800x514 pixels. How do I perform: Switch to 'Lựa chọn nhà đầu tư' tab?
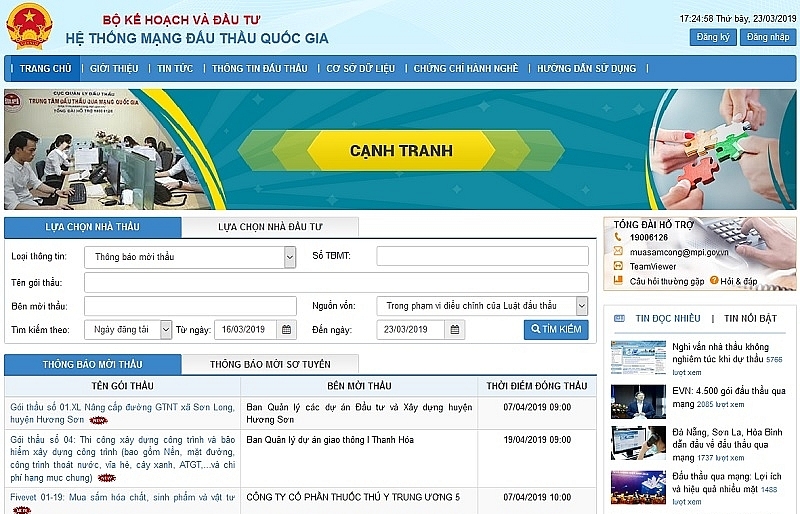click(269, 227)
